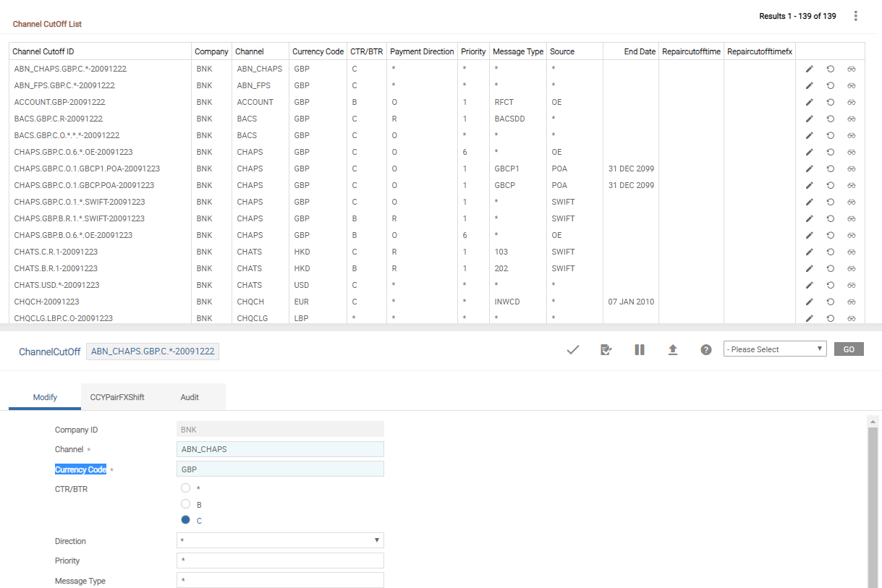Image resolution: width=882 pixels, height=588 pixels.
Task: Select the CTR/BTR 'C' radio button
Action: [x=186, y=520]
